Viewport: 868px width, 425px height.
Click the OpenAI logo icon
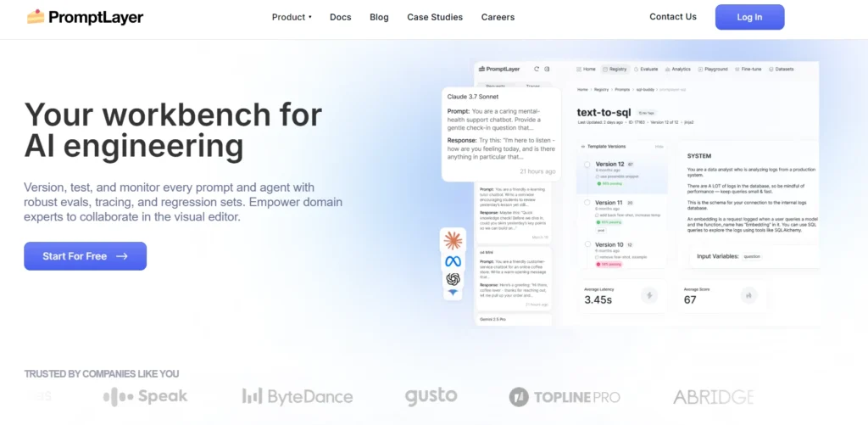tap(453, 279)
